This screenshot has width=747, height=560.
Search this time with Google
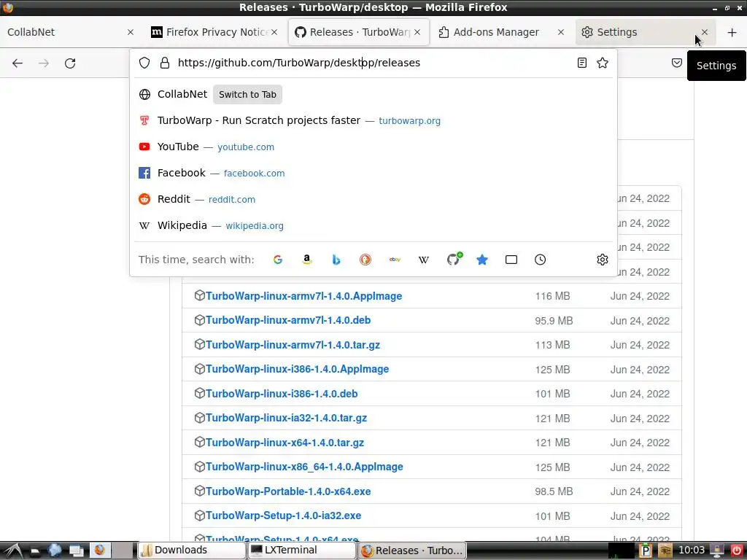[278, 260]
